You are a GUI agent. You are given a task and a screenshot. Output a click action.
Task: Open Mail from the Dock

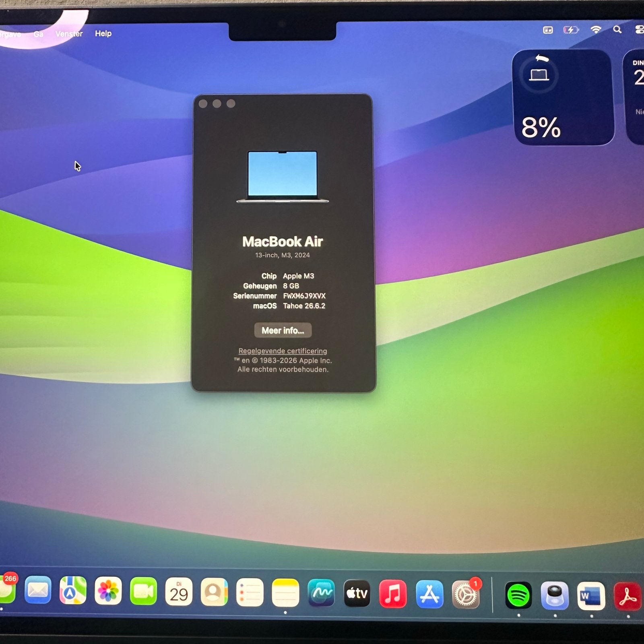38,590
